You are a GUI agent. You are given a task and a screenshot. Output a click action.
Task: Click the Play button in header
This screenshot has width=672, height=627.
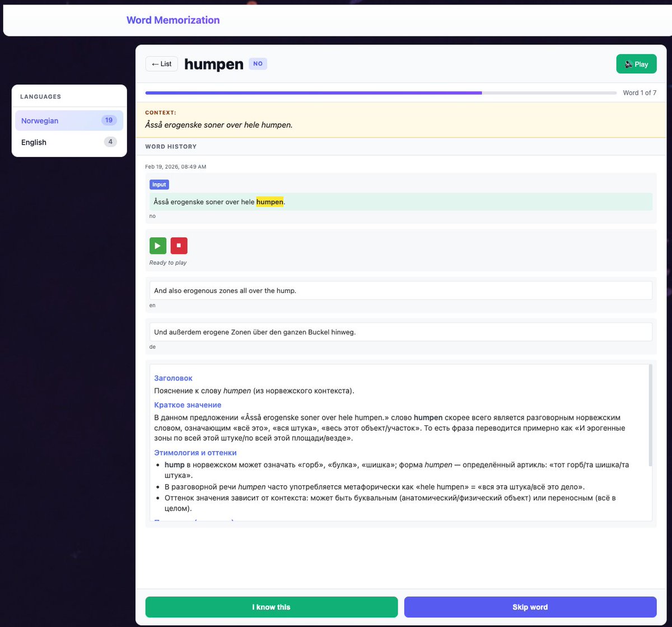coord(636,64)
